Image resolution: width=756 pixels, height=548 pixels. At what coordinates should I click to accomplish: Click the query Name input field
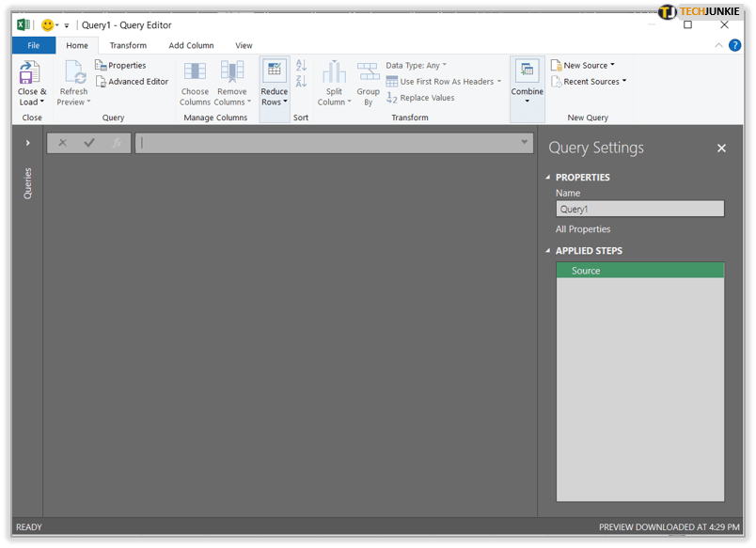click(639, 210)
